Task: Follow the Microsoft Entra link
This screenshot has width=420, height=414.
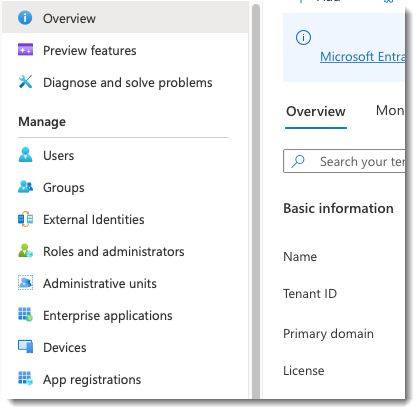Action: click(363, 57)
